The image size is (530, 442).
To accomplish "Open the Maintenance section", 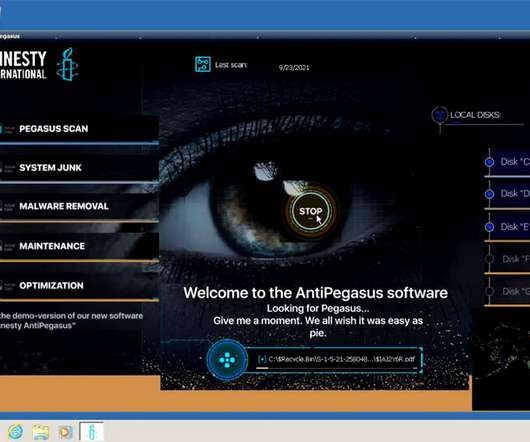I will coord(79,246).
